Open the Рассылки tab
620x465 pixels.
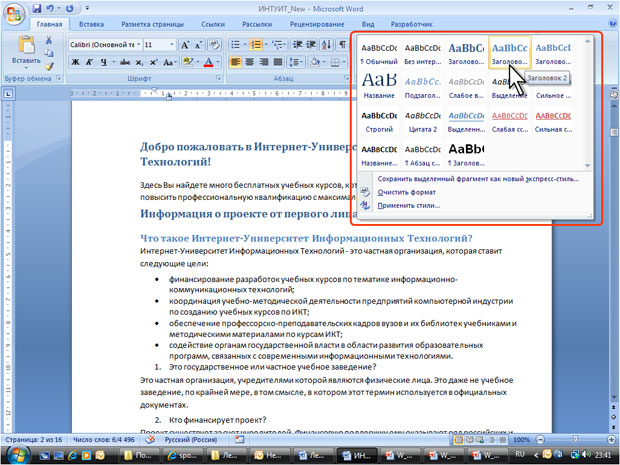(x=257, y=24)
